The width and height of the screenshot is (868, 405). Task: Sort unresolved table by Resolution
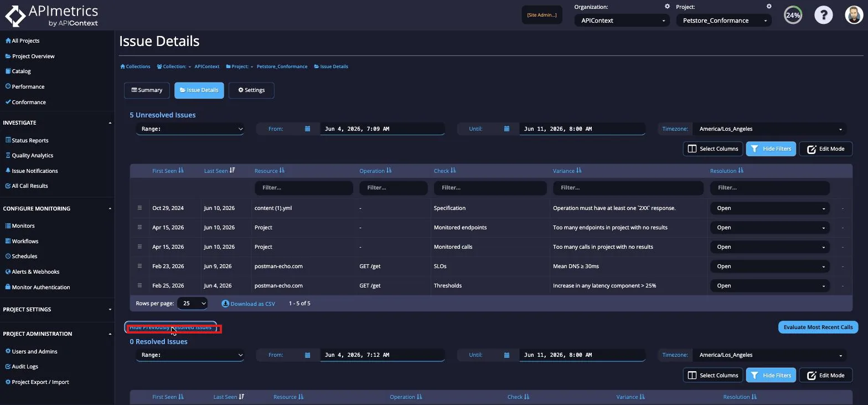[x=727, y=171]
